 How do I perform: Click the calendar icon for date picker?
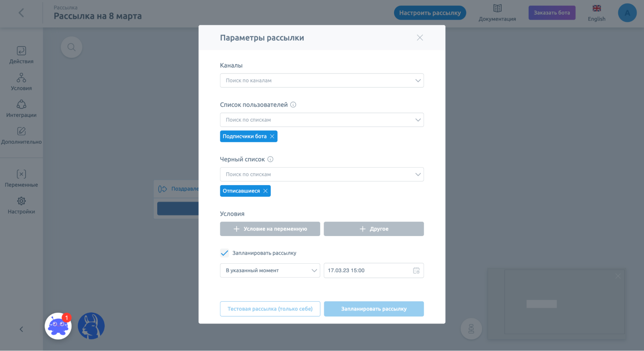(415, 270)
